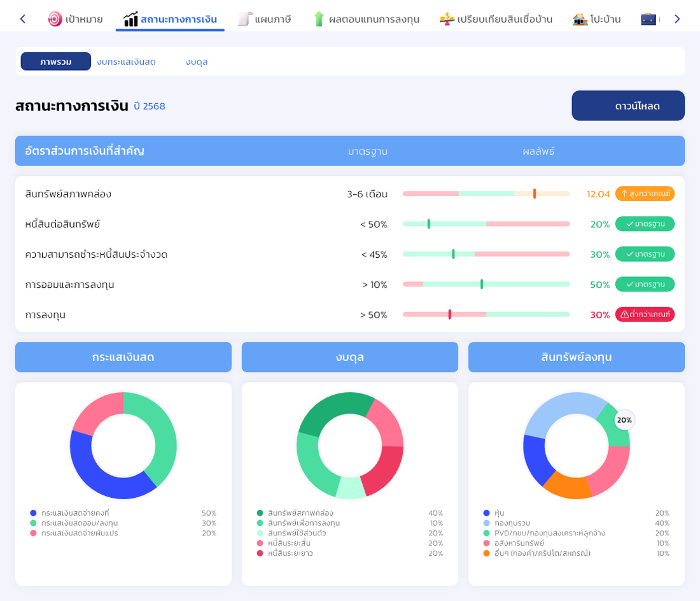Click the สินทรัพย์สภาพคล่อง gauge bar
Image resolution: width=700 pixels, height=601 pixels.
pyautogui.click(x=486, y=194)
